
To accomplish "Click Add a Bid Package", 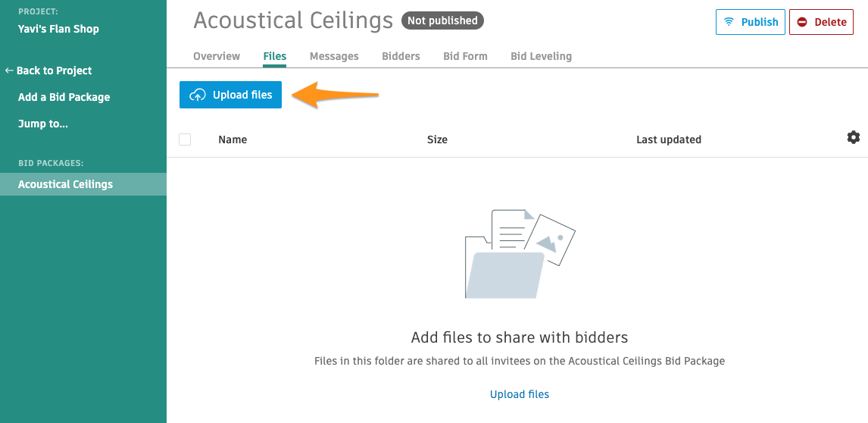I will click(x=64, y=97).
